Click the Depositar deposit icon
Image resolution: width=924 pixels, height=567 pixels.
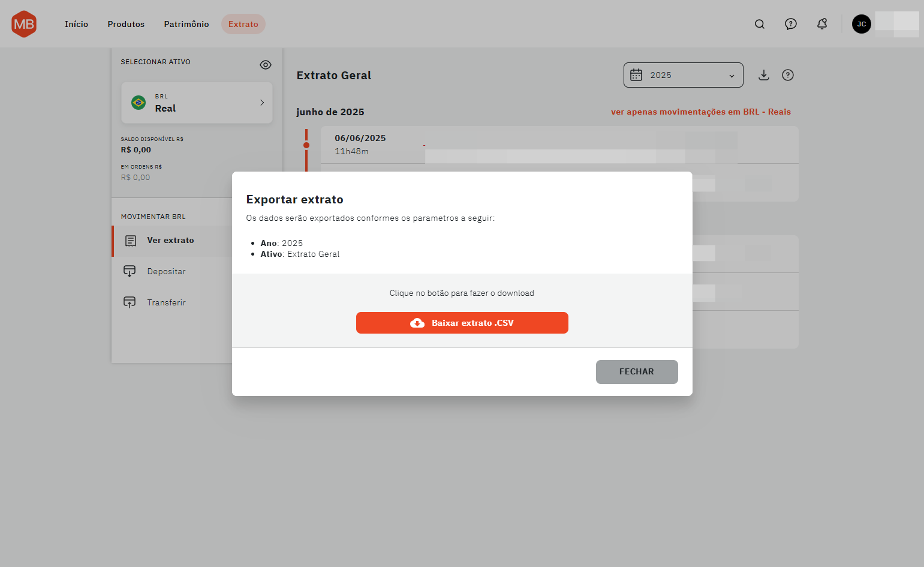130,271
